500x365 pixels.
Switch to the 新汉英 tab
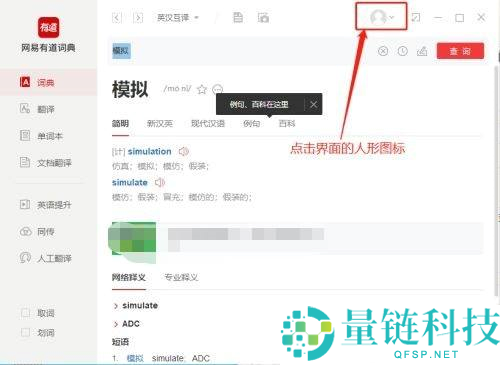pos(160,124)
